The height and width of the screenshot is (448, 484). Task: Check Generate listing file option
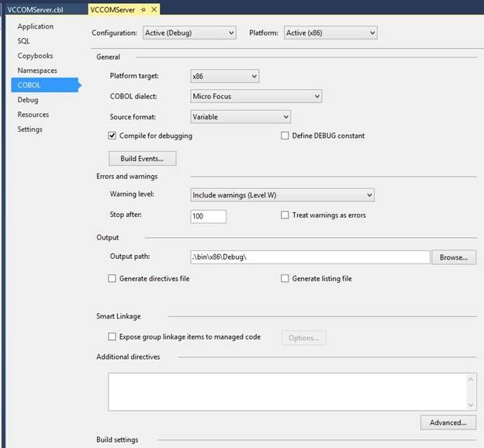[x=285, y=278]
